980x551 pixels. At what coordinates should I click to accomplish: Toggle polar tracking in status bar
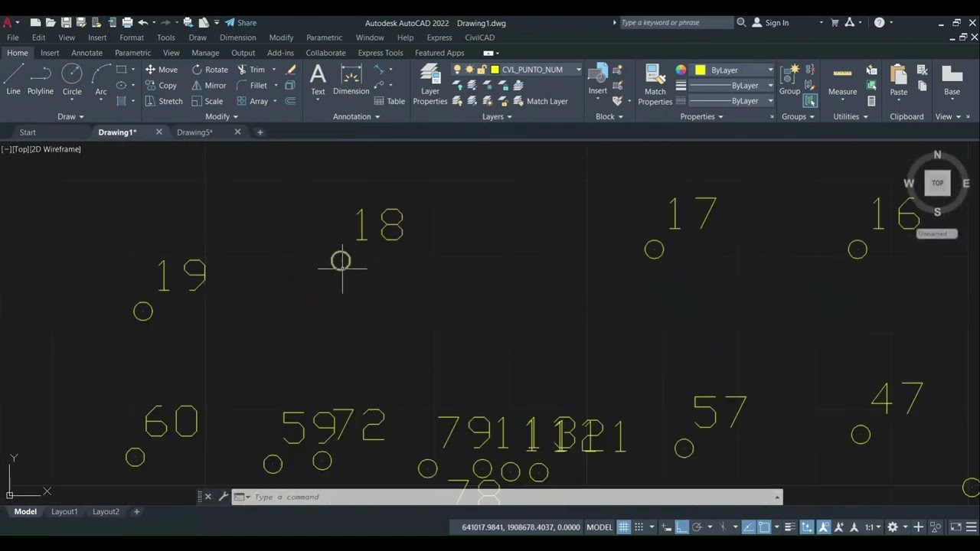[697, 527]
